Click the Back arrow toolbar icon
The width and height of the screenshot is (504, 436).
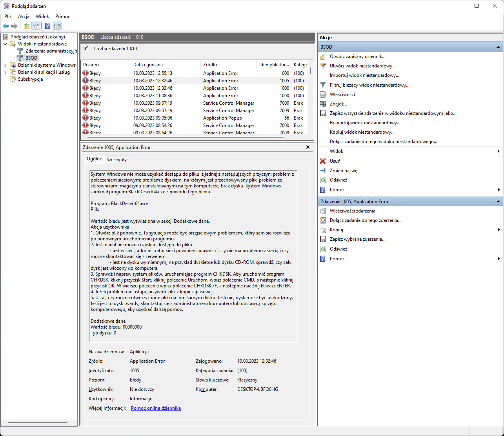coord(5,26)
